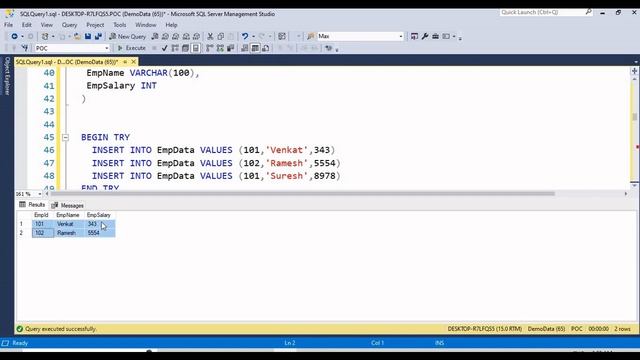Open the window layout dropdown arrow in the top toolbar
This screenshot has width=640, height=360.
click(x=454, y=36)
